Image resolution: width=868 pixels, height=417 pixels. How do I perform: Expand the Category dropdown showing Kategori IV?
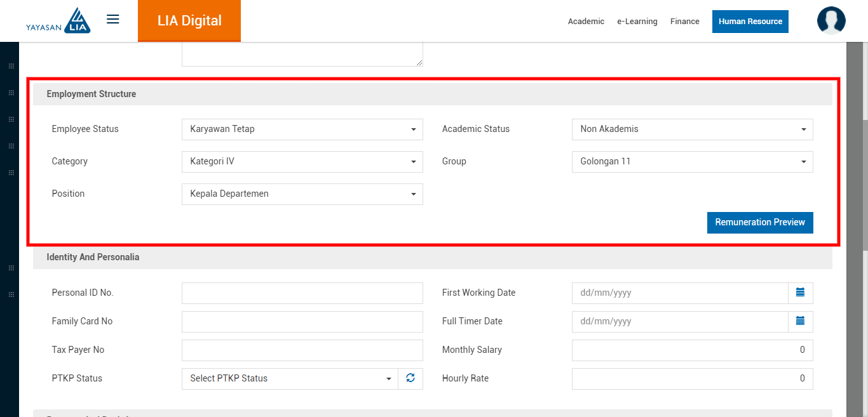point(302,162)
